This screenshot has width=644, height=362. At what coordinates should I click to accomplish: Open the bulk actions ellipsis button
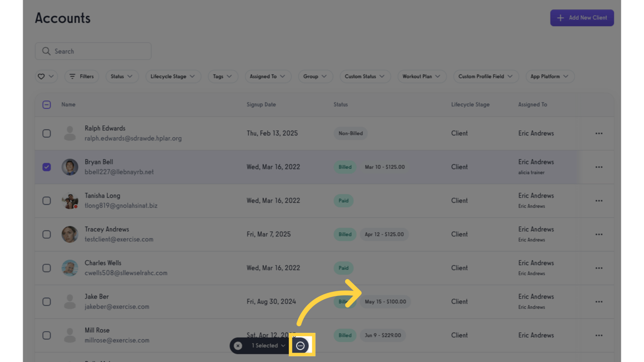(x=300, y=346)
